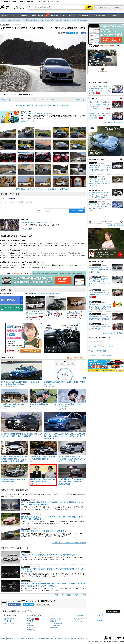The width and height of the screenshot is (124, 644).
Task: Click carousel right arrow in 編集企画 section
Action: (x=121, y=222)
